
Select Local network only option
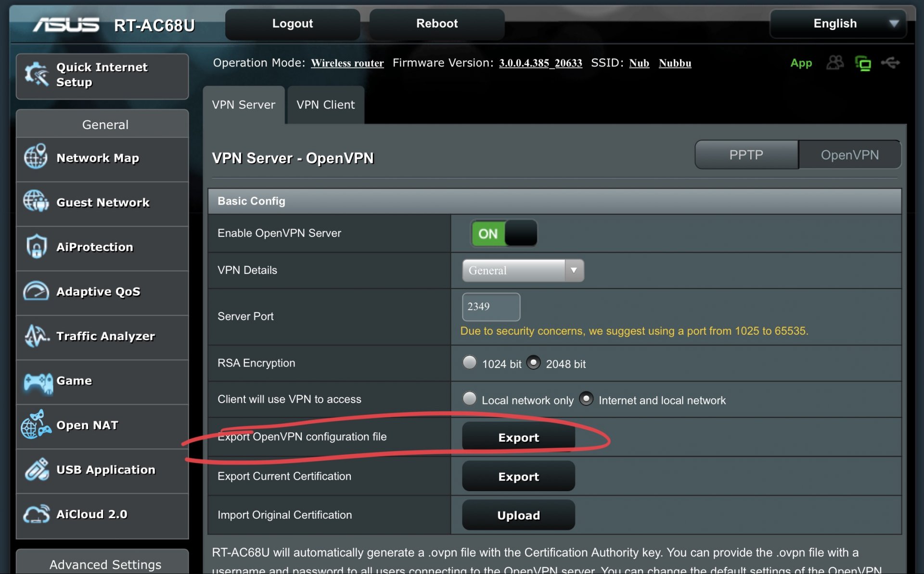469,399
